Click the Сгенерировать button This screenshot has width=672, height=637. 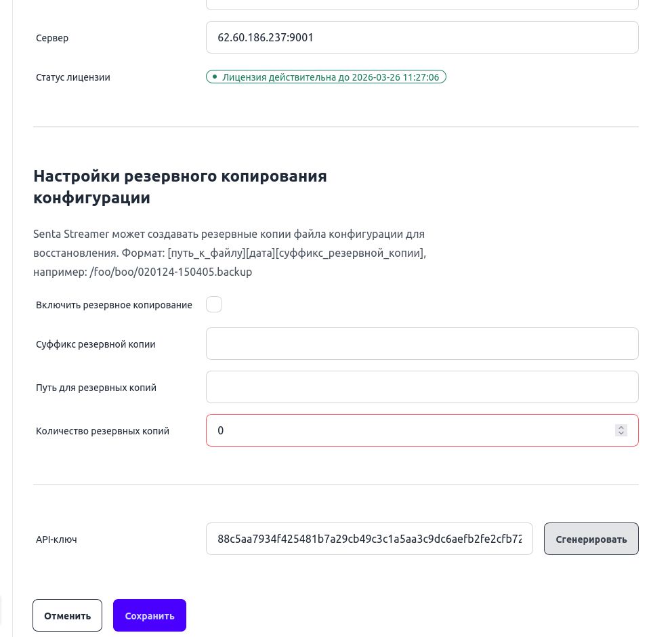[x=591, y=539]
